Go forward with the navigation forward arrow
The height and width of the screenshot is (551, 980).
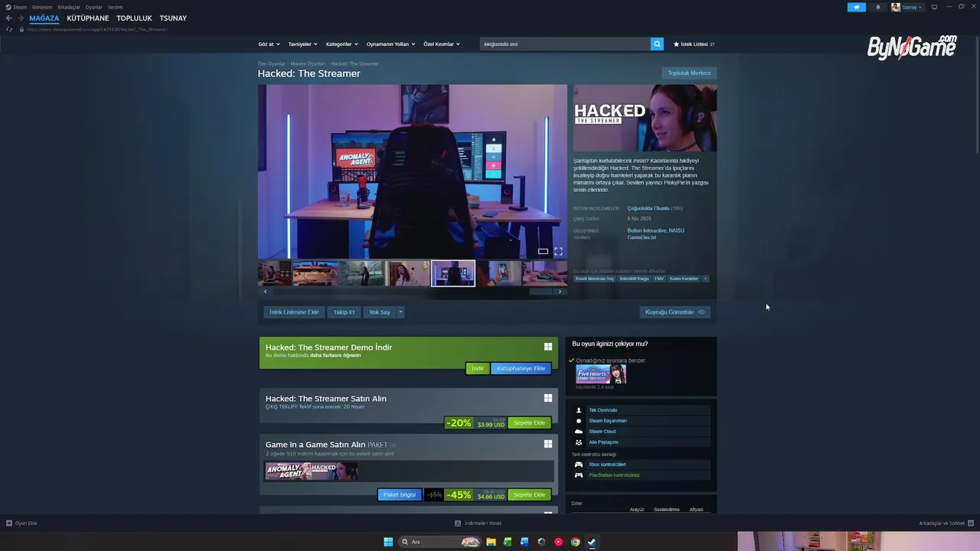tap(21, 18)
